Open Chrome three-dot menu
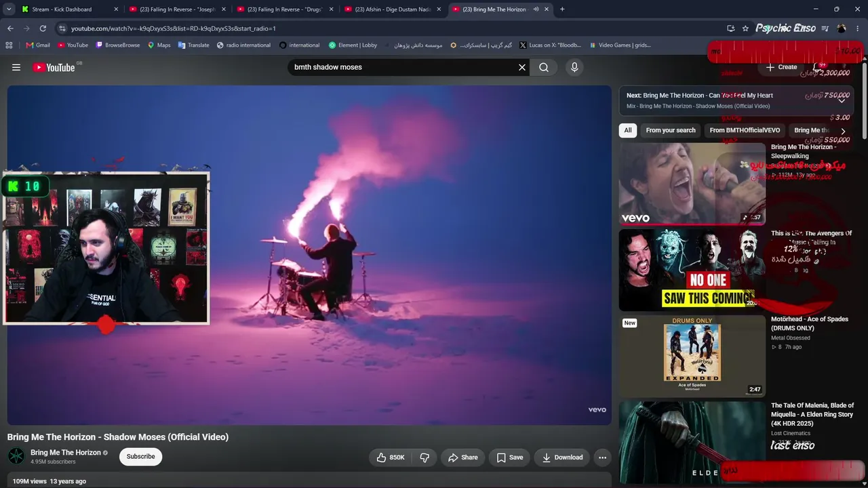The height and width of the screenshot is (488, 868). point(857,28)
